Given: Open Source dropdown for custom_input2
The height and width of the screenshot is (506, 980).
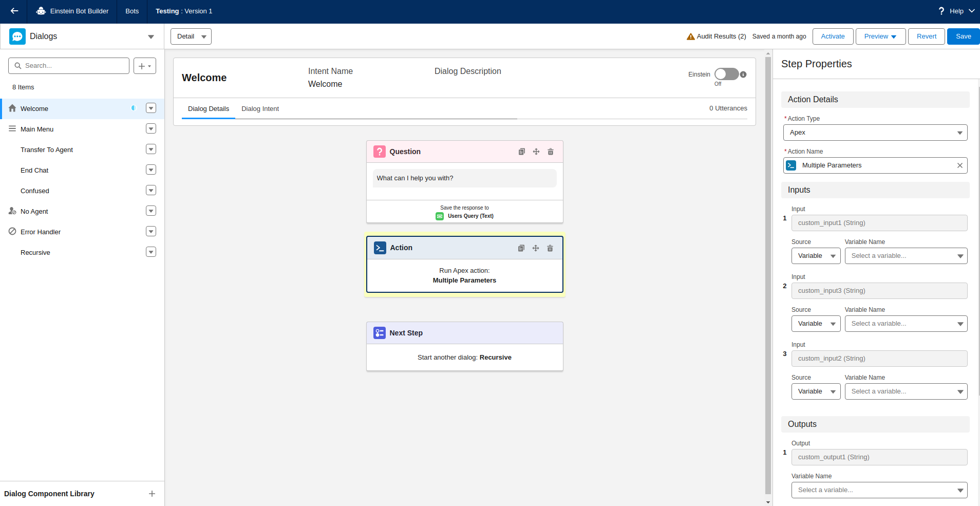Looking at the screenshot, I should click(x=816, y=391).
